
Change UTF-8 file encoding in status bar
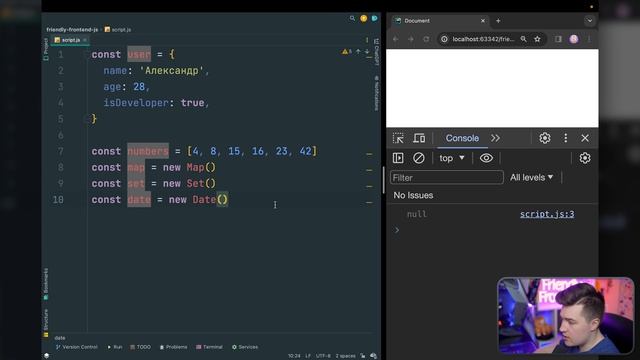point(323,356)
